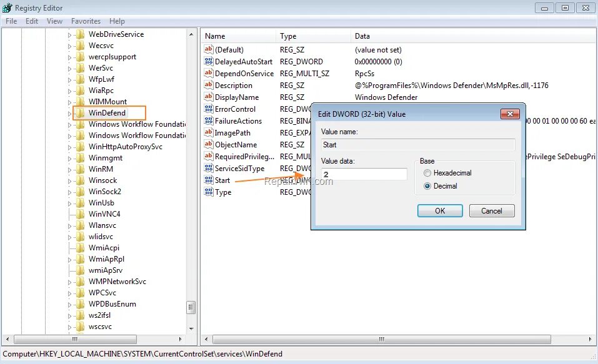Select the Decimal base radio button

pos(427,186)
